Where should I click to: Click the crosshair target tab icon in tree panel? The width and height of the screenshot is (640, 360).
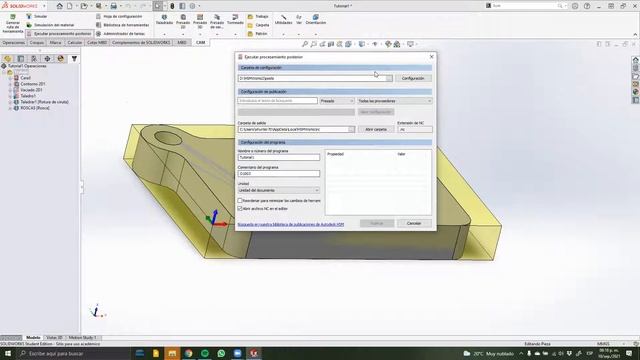click(47, 59)
